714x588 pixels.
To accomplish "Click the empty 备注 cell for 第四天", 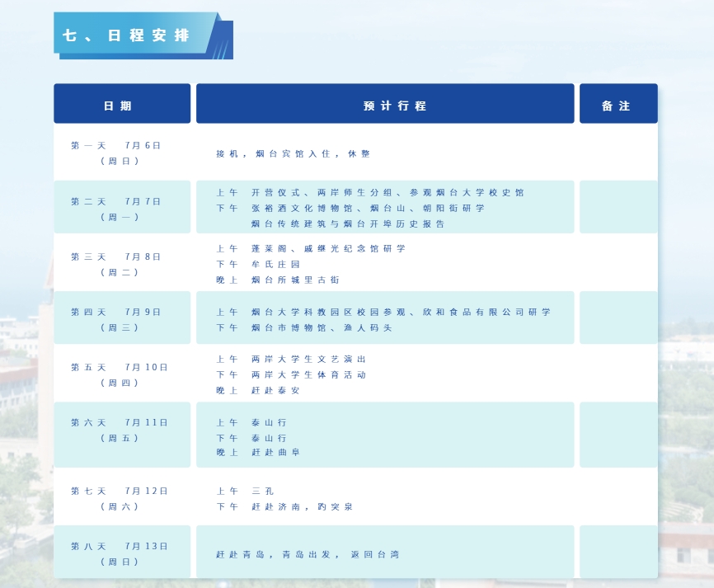I will (x=618, y=318).
